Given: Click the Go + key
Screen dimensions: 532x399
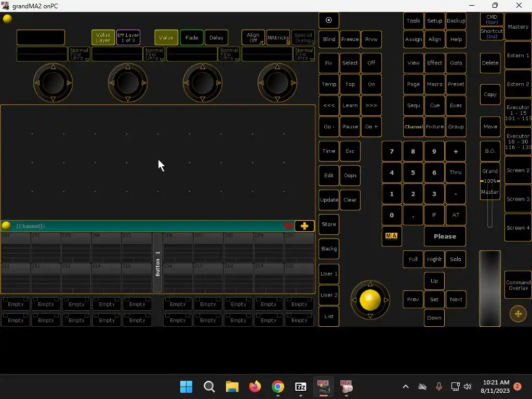Looking at the screenshot, I should [371, 127].
